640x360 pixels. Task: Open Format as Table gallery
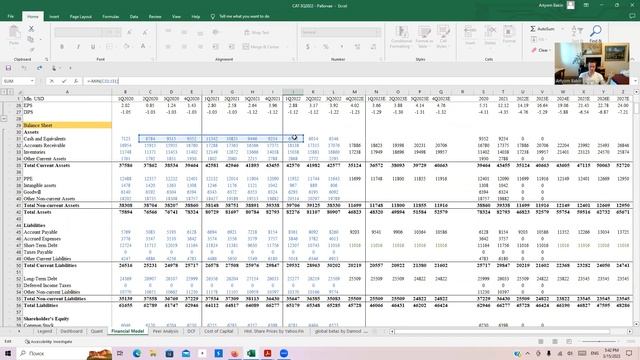[x=424, y=37]
